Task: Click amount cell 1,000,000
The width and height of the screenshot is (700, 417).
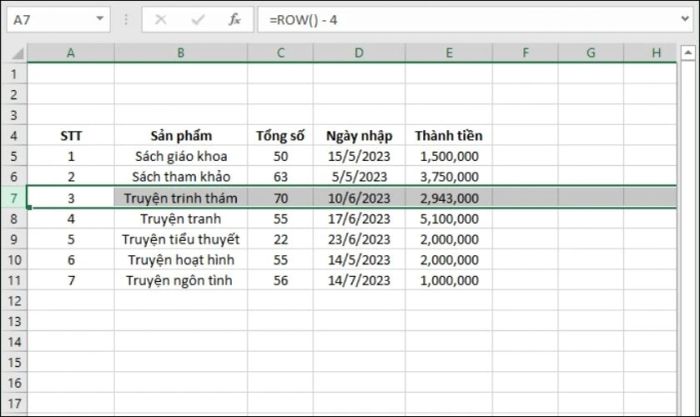Action: pos(449,280)
